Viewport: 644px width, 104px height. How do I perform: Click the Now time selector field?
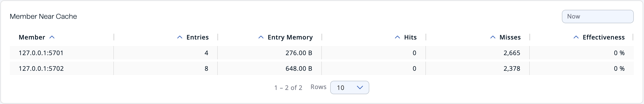tap(597, 17)
